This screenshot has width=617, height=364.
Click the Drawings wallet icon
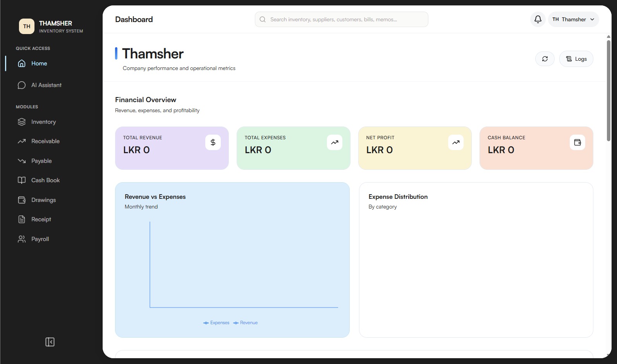(22, 200)
